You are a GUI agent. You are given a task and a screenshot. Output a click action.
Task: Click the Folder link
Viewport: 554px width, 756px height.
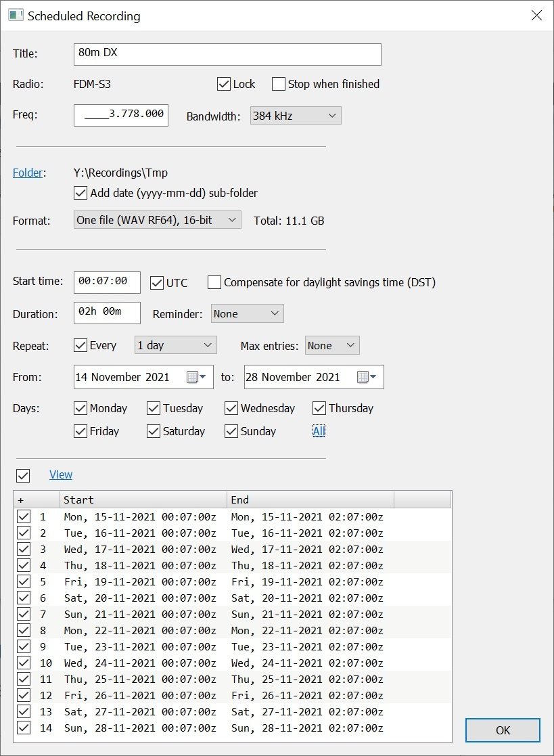[x=27, y=173]
